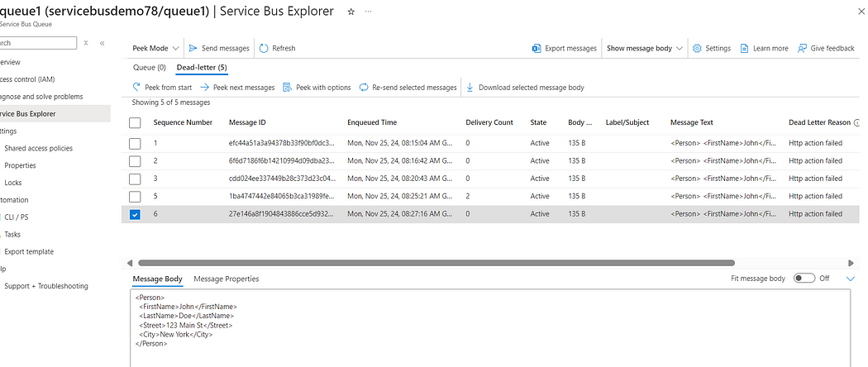Click the scrollbar left arrow
The width and height of the screenshot is (868, 367).
click(130, 263)
